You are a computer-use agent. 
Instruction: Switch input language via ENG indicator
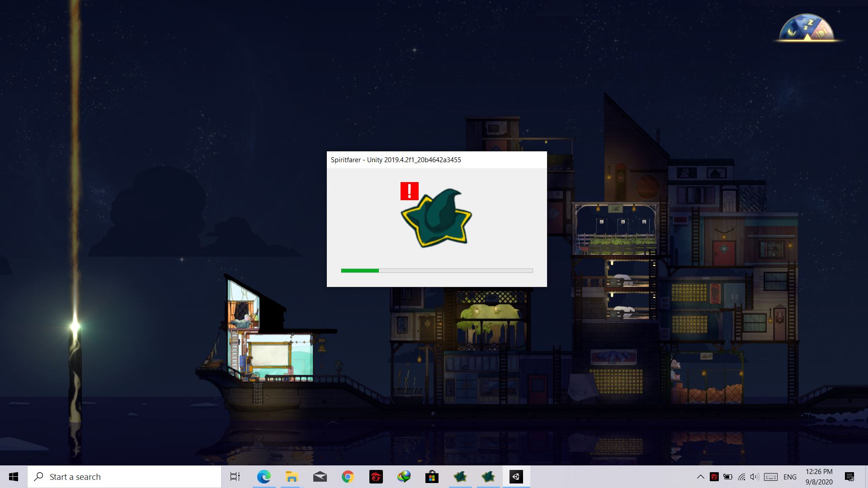coord(790,477)
